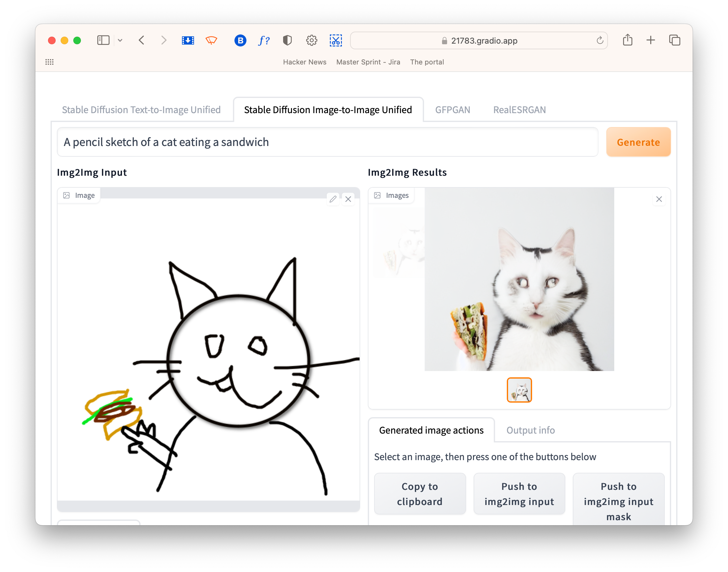Show the tab overview icon
Viewport: 728px width, 572px height.
point(674,40)
